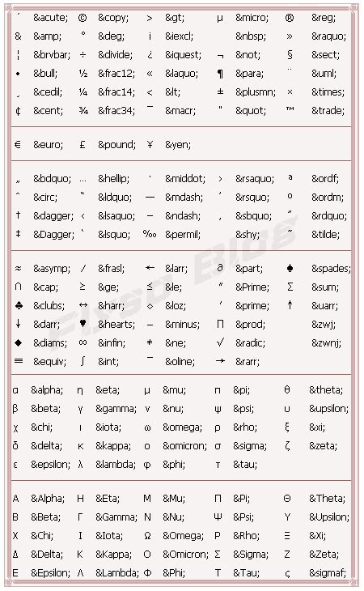This screenshot has height=591, width=364.
Task: Click the trademark ™ symbol
Action: [x=290, y=109]
